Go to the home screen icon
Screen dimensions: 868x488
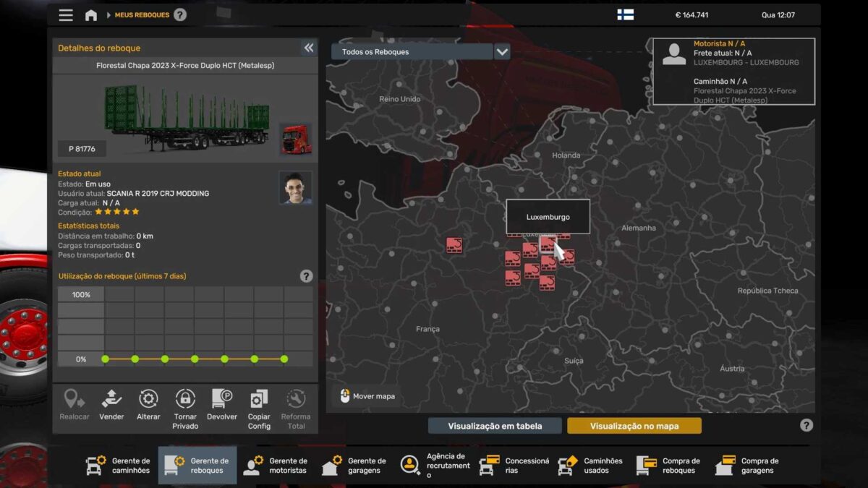pyautogui.click(x=91, y=15)
